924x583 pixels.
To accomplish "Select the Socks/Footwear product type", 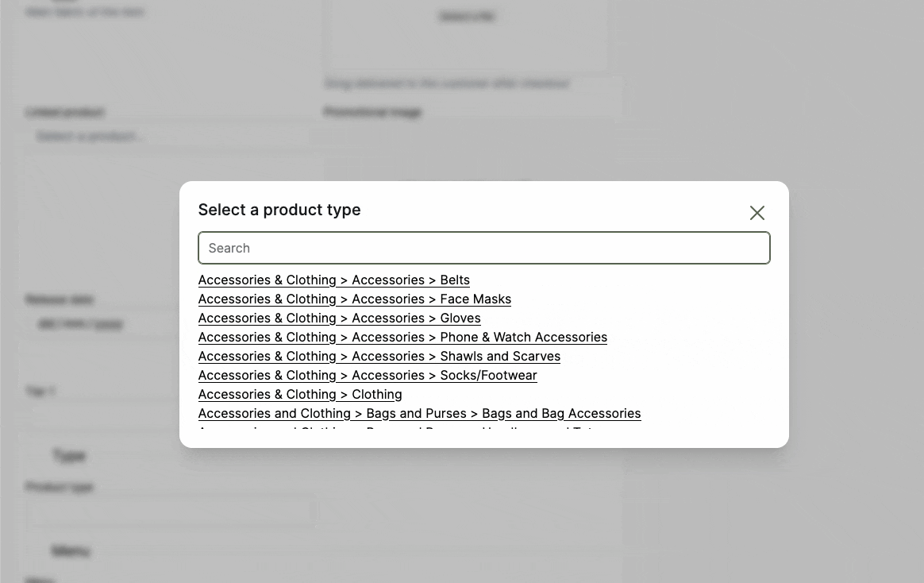I will point(368,375).
